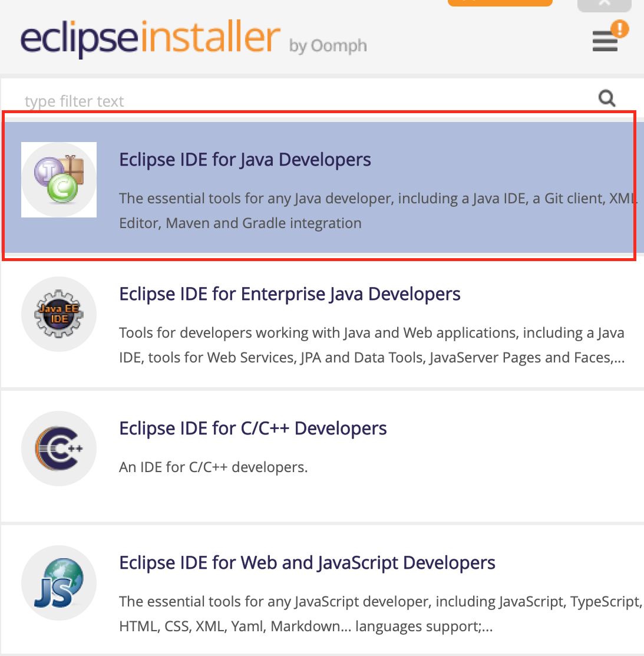The image size is (644, 656).
Task: Click the eclipse installer logo
Action: tap(151, 38)
